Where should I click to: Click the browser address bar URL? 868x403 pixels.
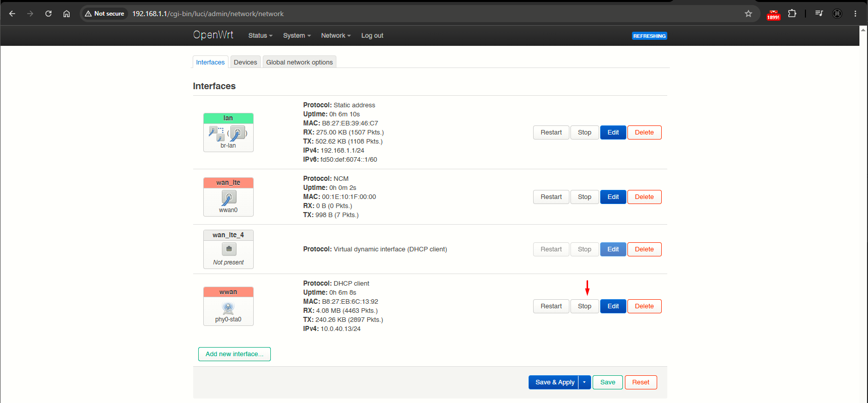[208, 14]
